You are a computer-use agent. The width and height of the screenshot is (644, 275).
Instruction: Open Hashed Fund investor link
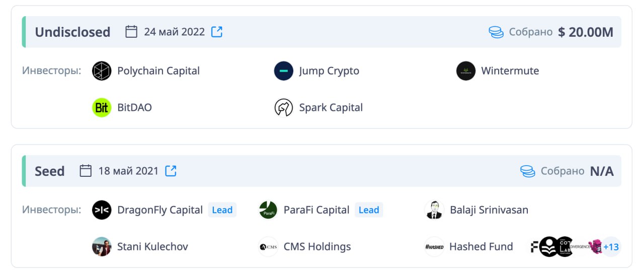click(481, 247)
